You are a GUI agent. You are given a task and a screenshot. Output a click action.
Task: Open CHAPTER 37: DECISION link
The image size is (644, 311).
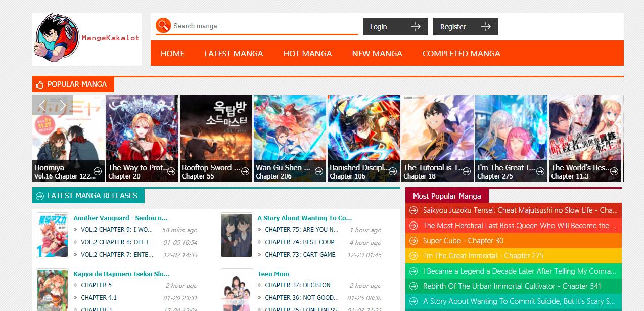tap(298, 285)
